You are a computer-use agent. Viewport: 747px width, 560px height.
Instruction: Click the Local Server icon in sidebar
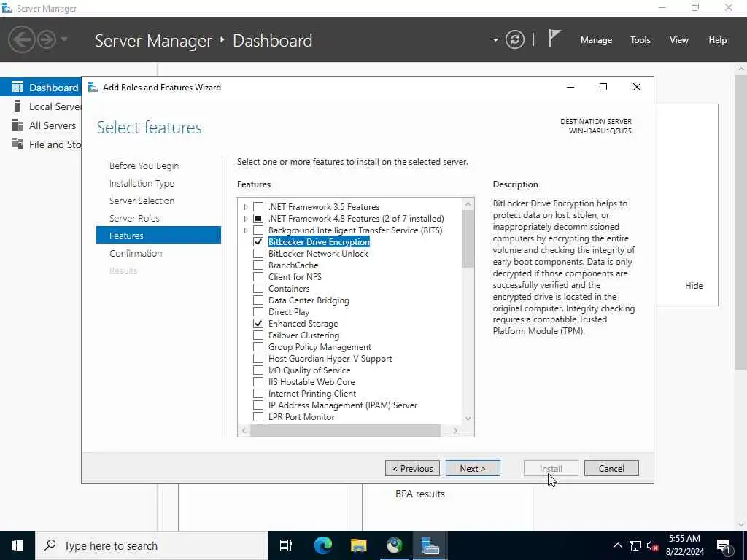tap(18, 106)
